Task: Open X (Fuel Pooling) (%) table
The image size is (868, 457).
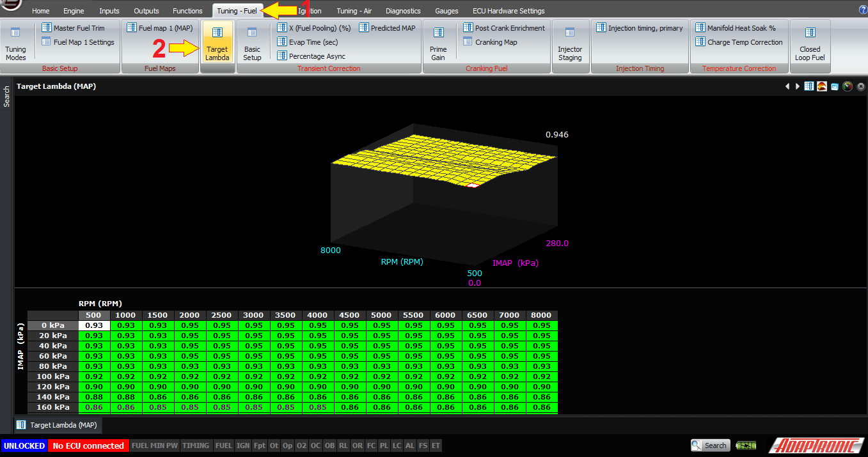Action: click(x=314, y=28)
